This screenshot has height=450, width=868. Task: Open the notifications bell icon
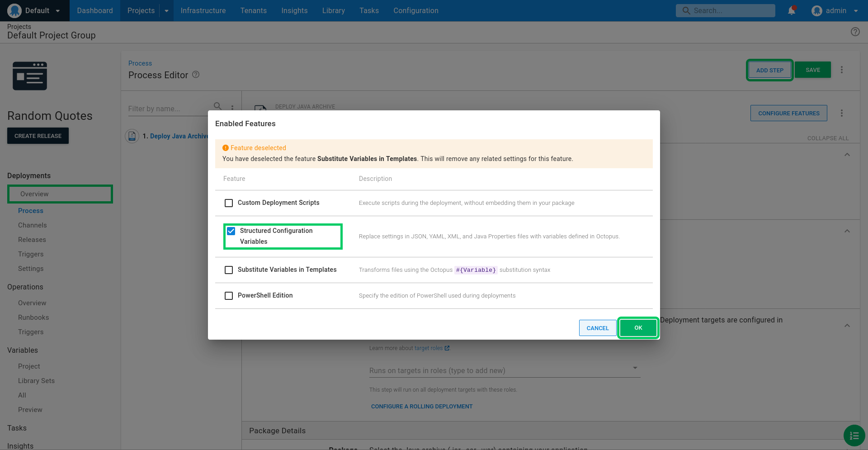pos(792,10)
